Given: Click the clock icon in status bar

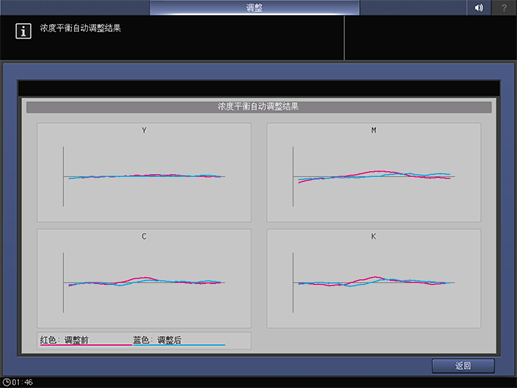Looking at the screenshot, I should [x=7, y=382].
